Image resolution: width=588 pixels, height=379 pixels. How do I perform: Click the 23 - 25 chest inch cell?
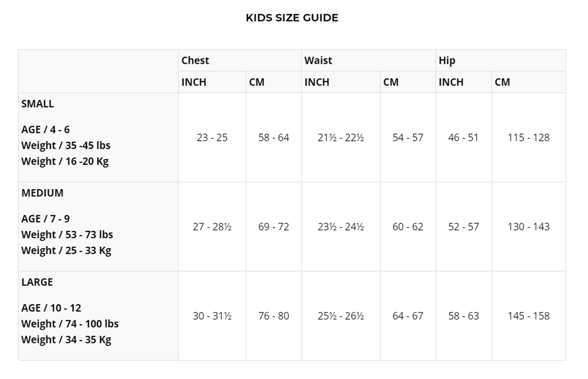coord(212,138)
